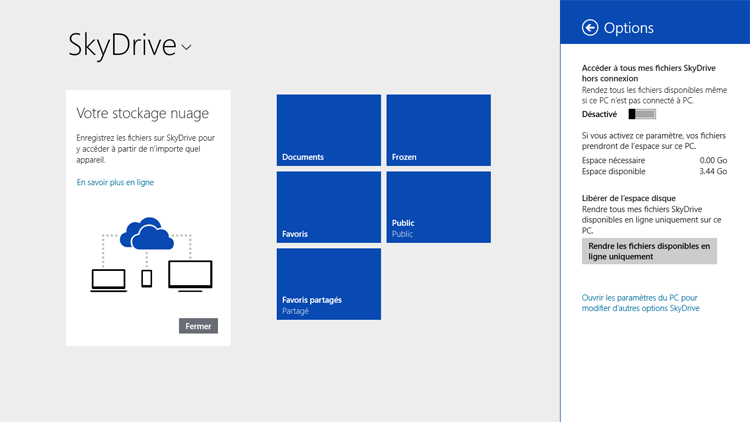Open the Favoris partagés folder tile
The height and width of the screenshot is (422, 750).
click(328, 284)
